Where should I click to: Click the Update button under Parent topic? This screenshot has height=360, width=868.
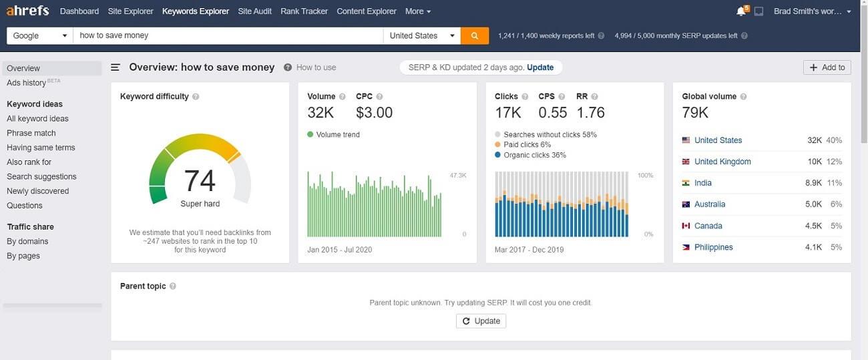(x=481, y=321)
